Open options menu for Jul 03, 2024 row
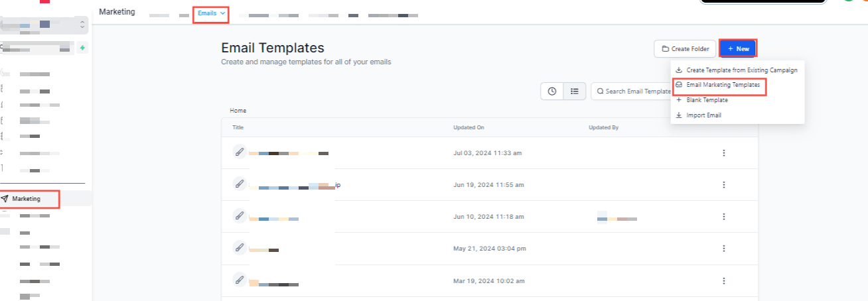Screen dimensions: 868x301 coord(723,153)
